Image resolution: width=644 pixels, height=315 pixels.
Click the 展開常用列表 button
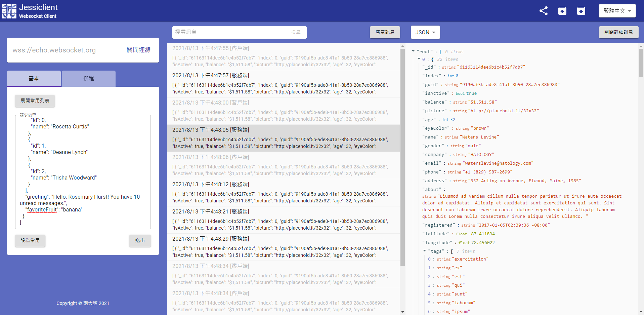click(35, 101)
